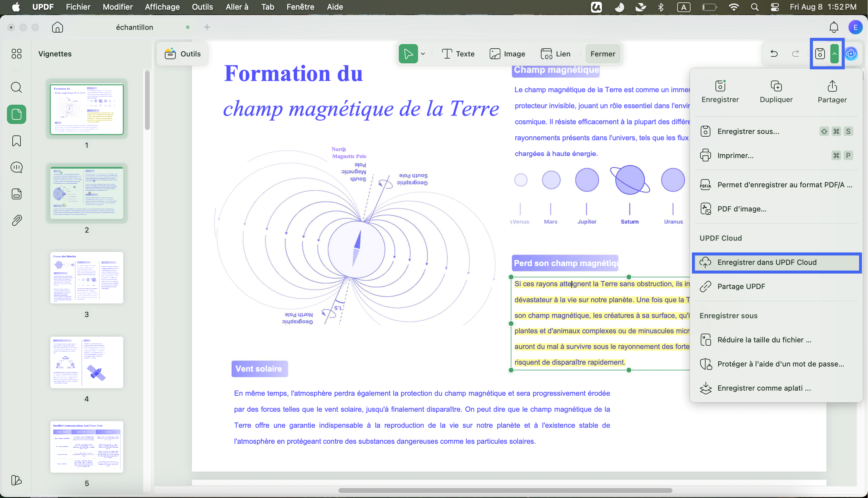The height and width of the screenshot is (498, 868).
Task: Select page 3 thumbnail
Action: point(86,278)
